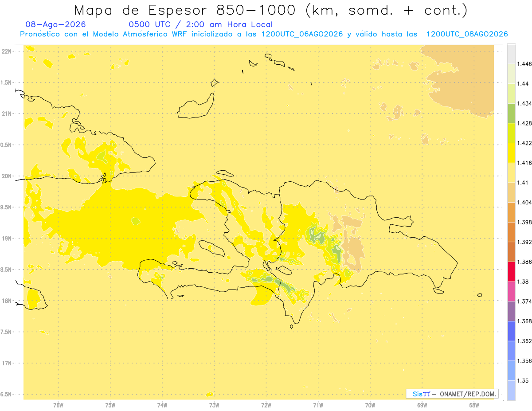Click the colorbar value '1.416'
The height and width of the screenshot is (411, 532).
pos(525,163)
